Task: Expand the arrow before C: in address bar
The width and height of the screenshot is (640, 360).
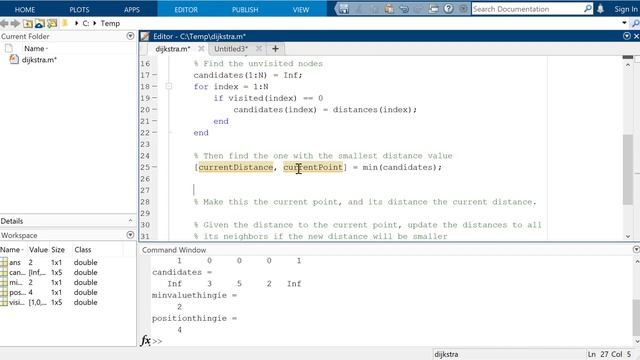Action: point(76,23)
